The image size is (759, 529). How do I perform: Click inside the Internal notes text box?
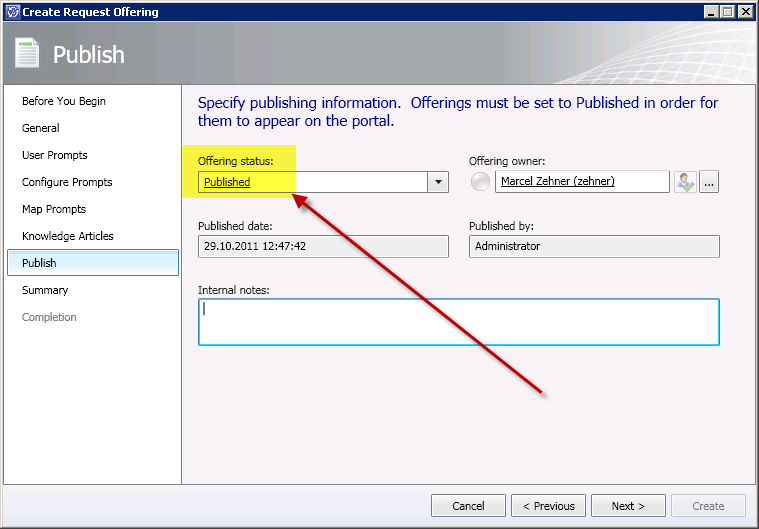pos(458,322)
